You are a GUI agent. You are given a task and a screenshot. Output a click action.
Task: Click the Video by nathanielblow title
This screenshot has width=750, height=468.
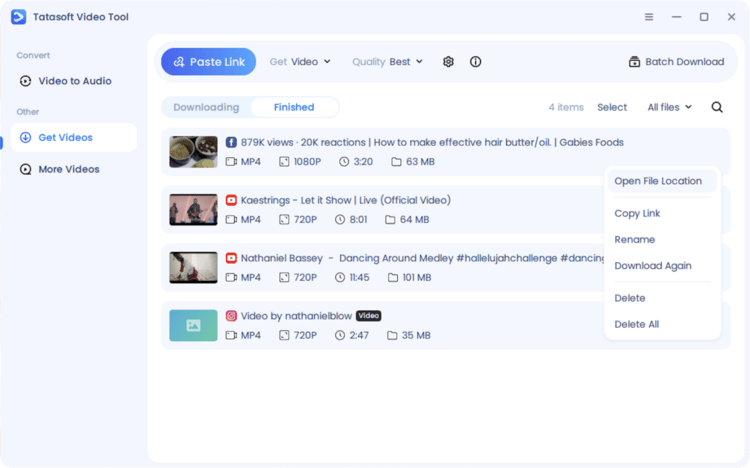coord(296,316)
